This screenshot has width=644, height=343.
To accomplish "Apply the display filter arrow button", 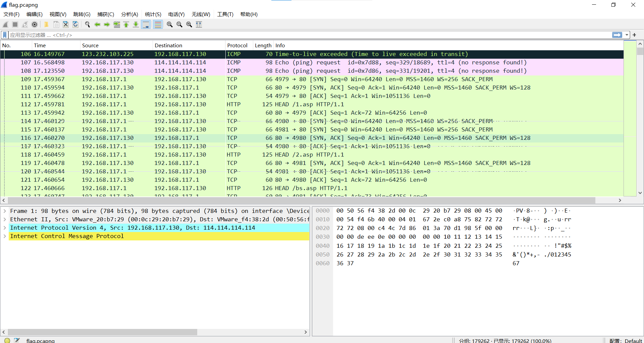I will (617, 35).
